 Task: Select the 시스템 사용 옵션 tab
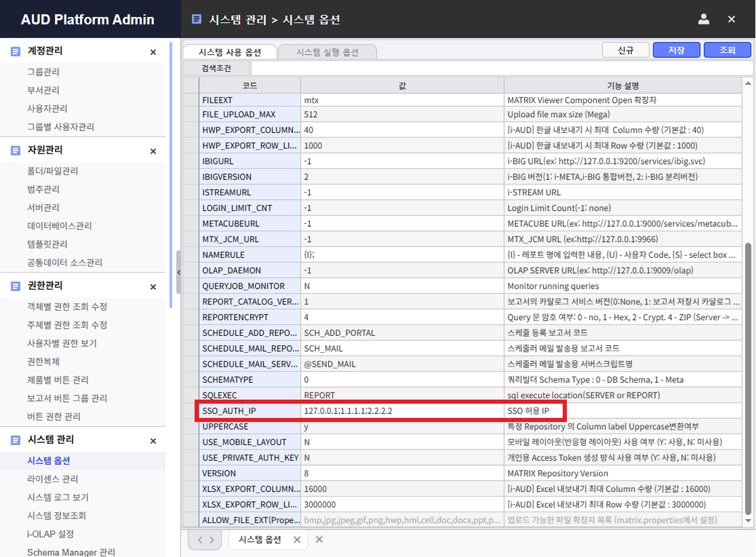[x=229, y=52]
